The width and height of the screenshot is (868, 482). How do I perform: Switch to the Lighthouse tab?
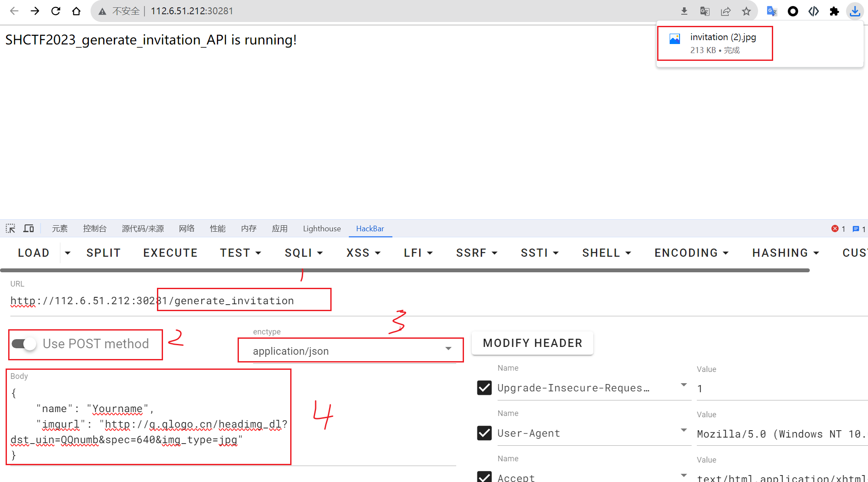[x=322, y=228]
